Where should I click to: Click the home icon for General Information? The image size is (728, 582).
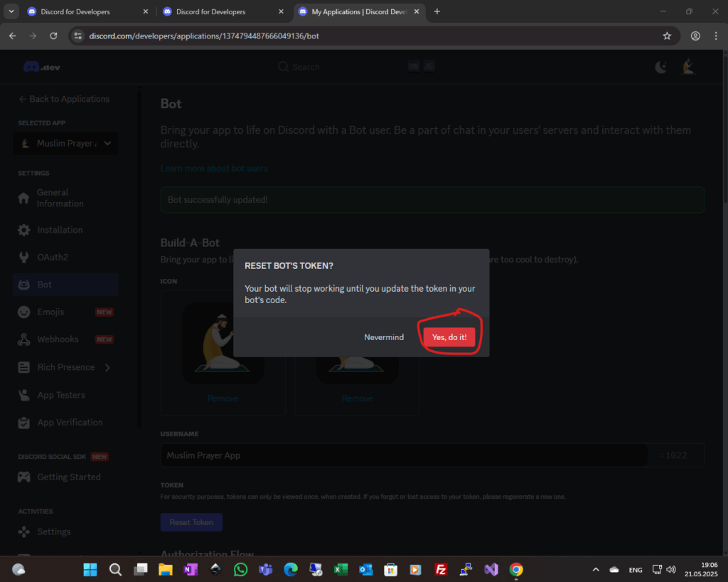(x=23, y=199)
